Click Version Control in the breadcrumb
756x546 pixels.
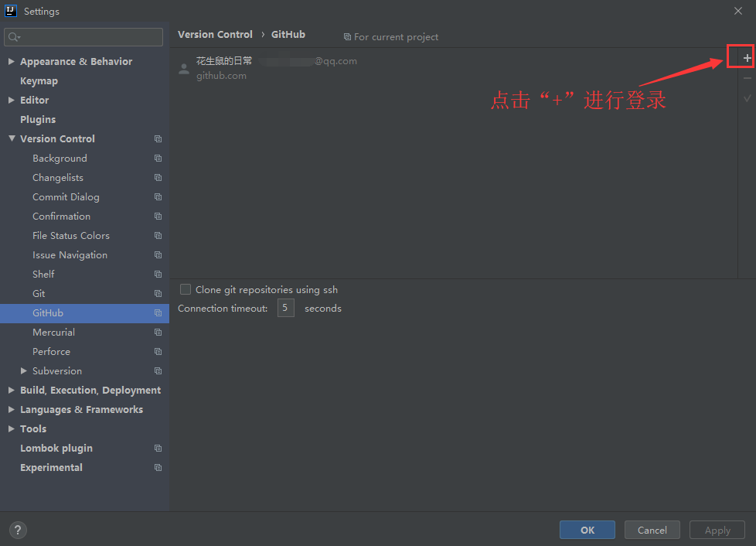click(x=215, y=35)
